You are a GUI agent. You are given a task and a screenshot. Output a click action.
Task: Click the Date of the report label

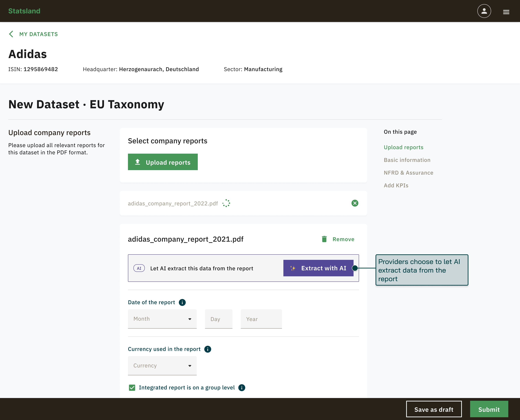(x=151, y=302)
